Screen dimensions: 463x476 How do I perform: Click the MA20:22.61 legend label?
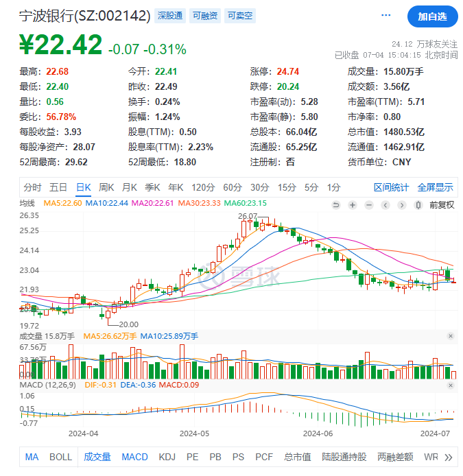[x=152, y=203]
